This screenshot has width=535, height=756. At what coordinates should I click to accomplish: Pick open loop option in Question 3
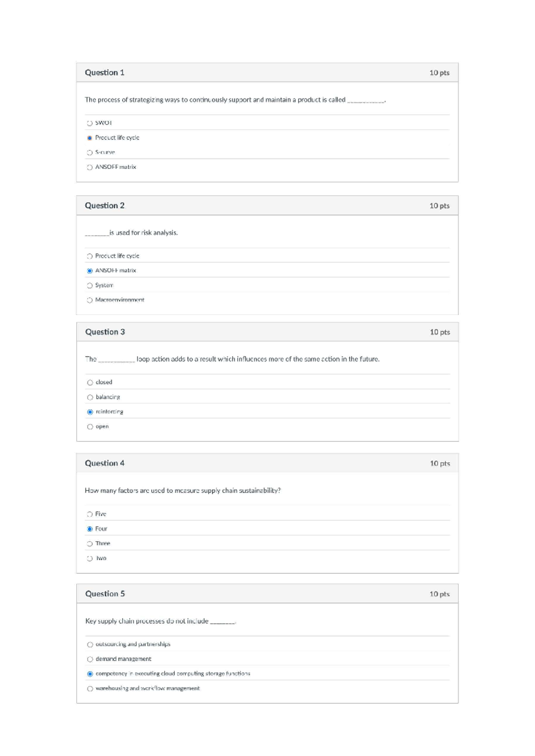pyautogui.click(x=90, y=427)
